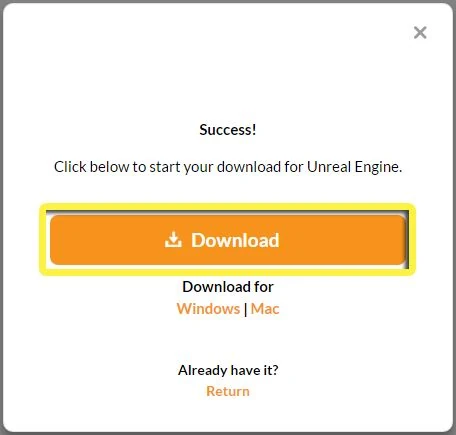
Task: Get the Mac installer
Action: coord(265,309)
